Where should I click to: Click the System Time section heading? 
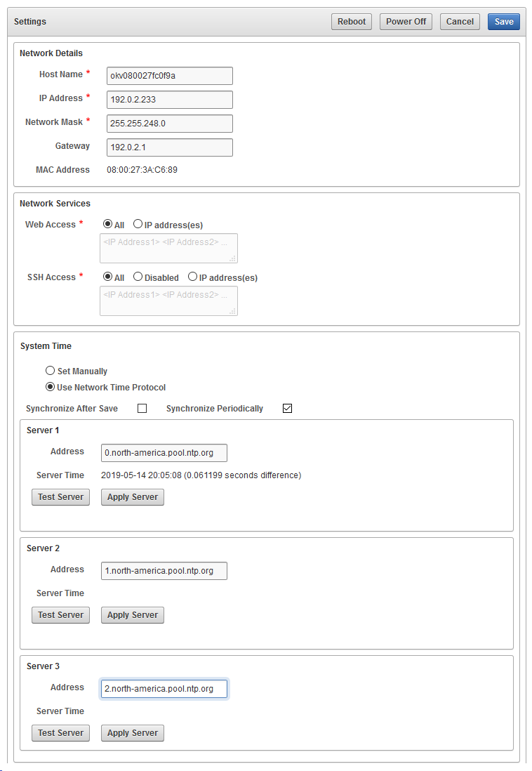[46, 346]
